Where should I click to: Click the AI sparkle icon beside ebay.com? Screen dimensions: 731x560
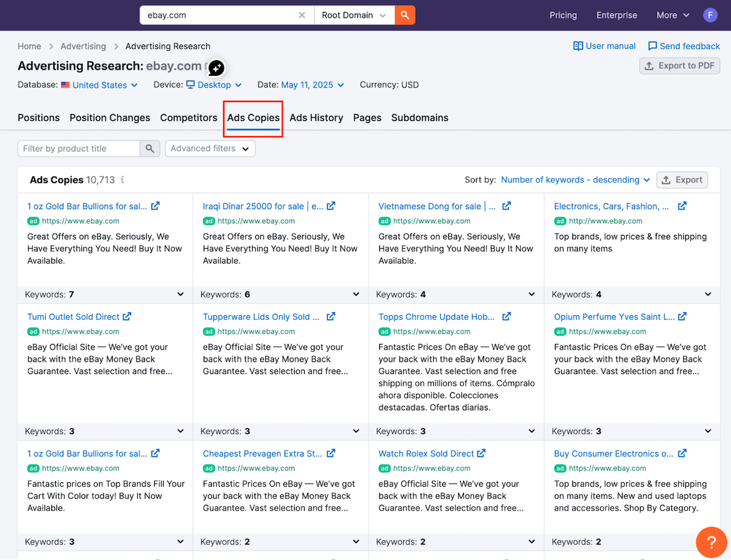pos(216,68)
